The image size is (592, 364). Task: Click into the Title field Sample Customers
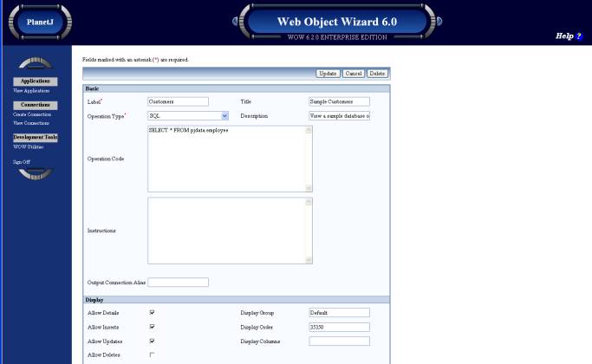(339, 101)
